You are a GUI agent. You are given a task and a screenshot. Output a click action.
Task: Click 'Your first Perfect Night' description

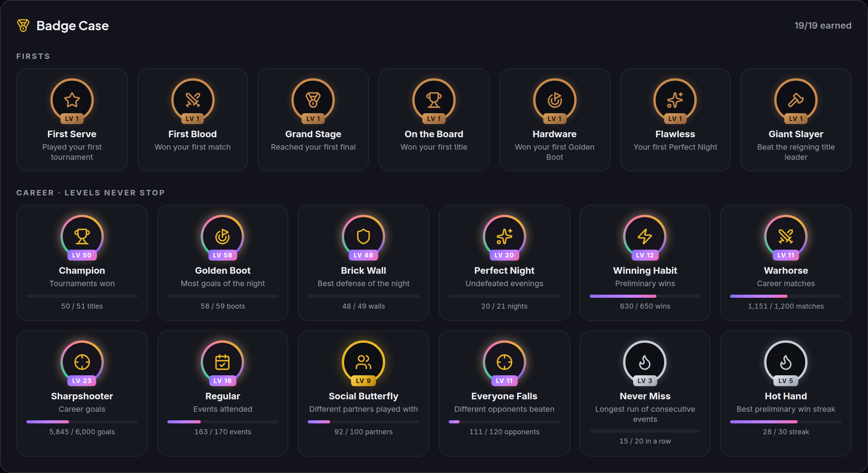[675, 147]
